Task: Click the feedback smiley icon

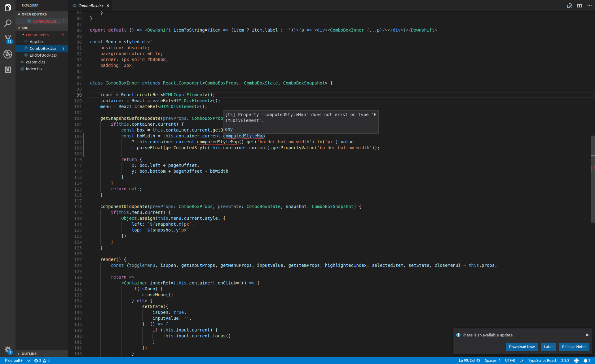Action: tap(576, 361)
